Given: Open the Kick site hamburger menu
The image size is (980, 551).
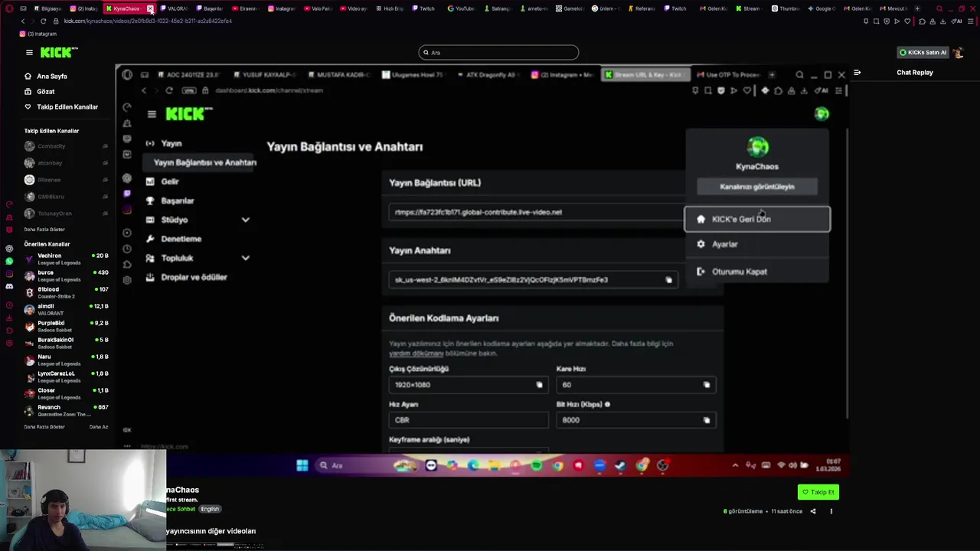Looking at the screenshot, I should click(29, 53).
